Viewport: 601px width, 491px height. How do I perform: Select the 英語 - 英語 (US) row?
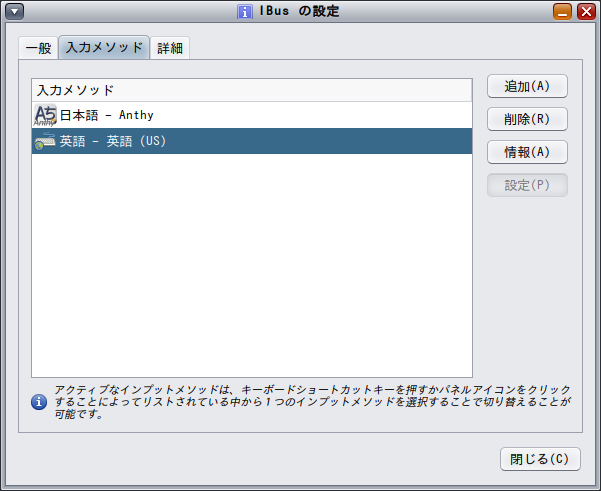pos(252,141)
